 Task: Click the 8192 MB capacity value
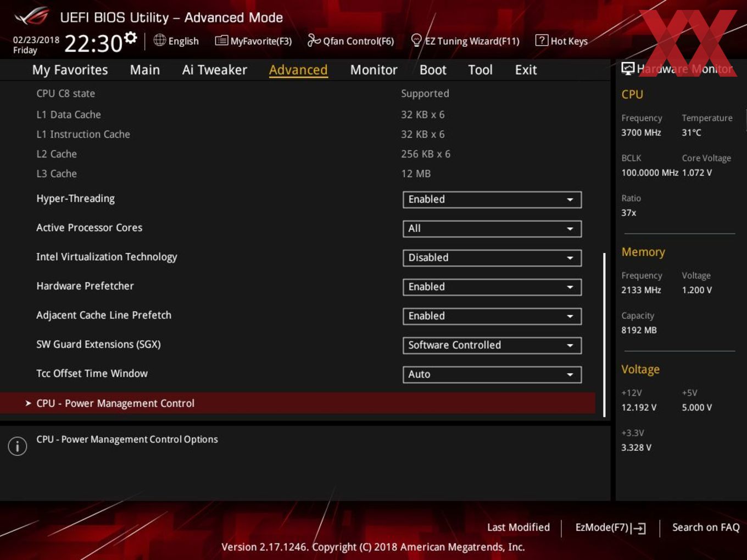click(x=639, y=330)
